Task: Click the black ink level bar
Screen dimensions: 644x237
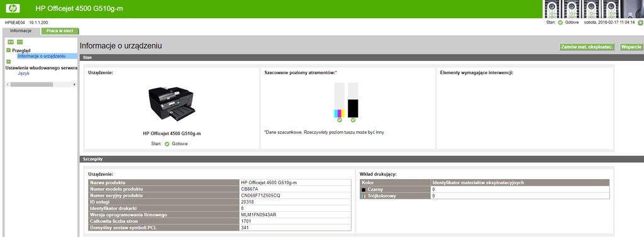Action: tap(353, 100)
